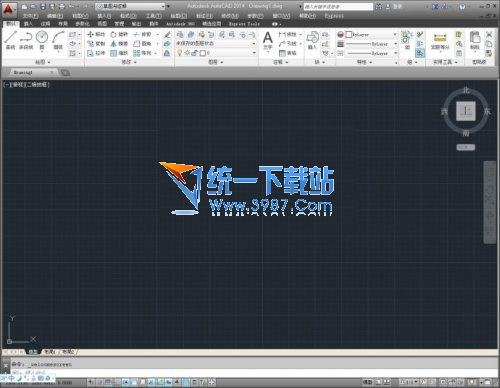The width and height of the screenshot is (500, 388).
Task: Click the Plot (print) icon in quick access toolbar
Action: point(62,6)
